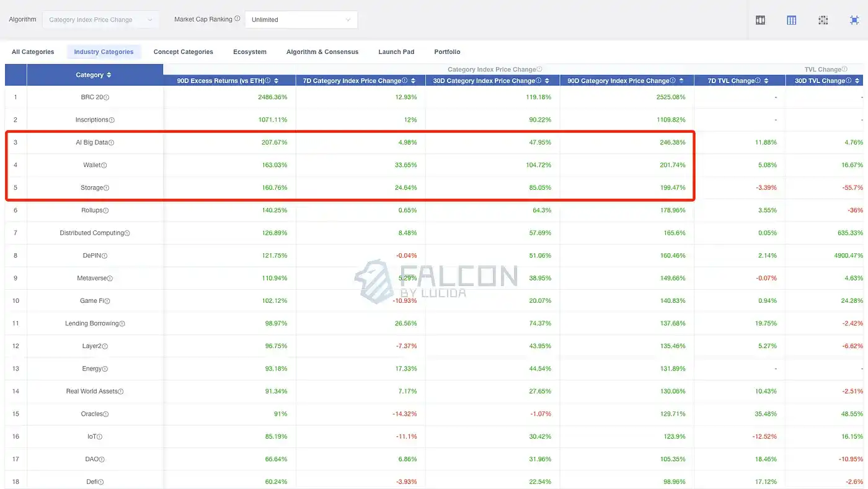Viewport: 868px width, 489px height.
Task: Click the Real World Assets category name
Action: point(92,392)
